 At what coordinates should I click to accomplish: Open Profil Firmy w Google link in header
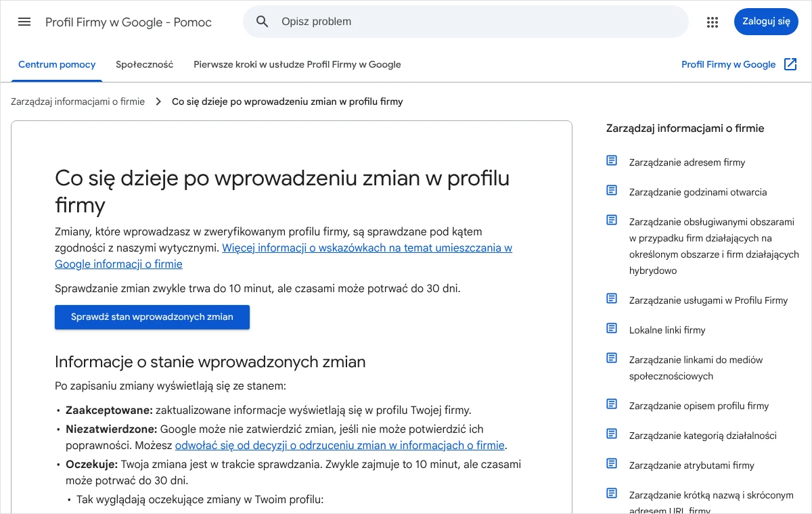pyautogui.click(x=728, y=65)
